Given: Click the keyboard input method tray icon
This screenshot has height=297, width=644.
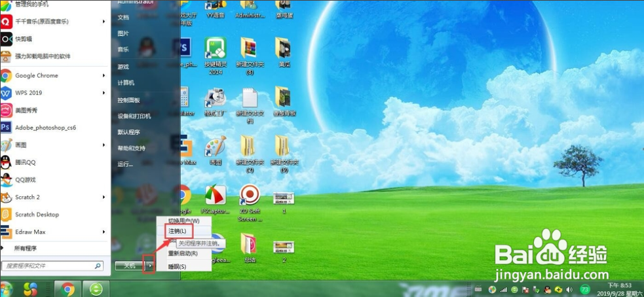Looking at the screenshot, I should pyautogui.click(x=478, y=288).
